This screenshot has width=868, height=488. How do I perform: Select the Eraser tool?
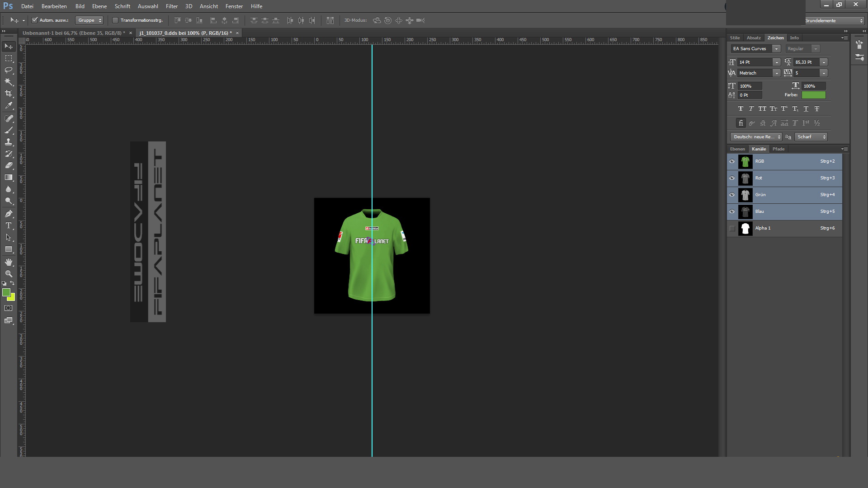[9, 165]
